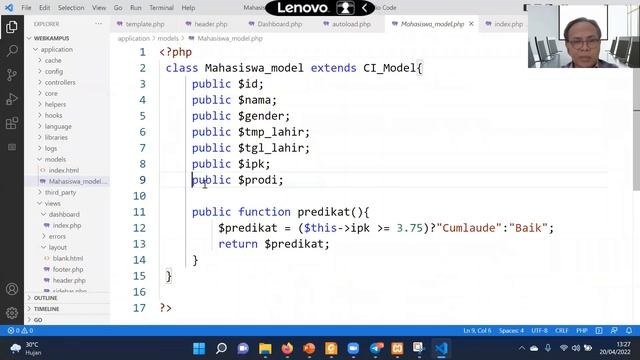The image size is (640, 360).
Task: Open the Search view in activity bar
Action: [x=12, y=51]
